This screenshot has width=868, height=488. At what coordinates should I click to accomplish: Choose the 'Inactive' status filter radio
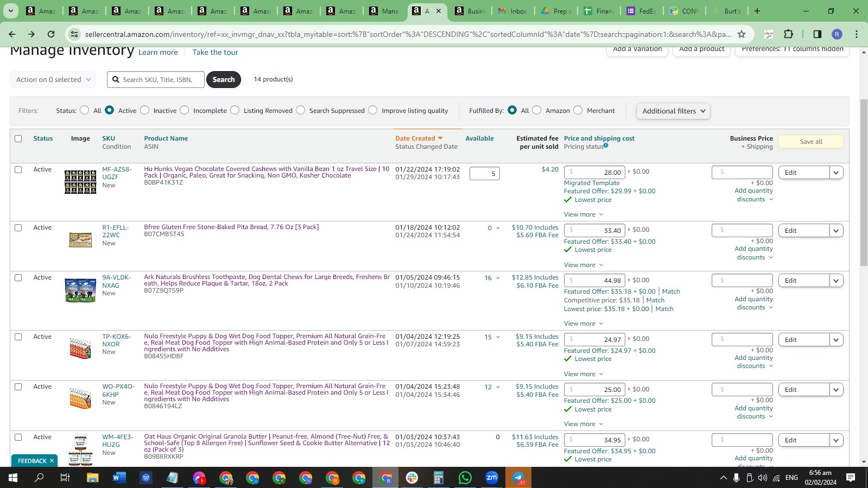click(x=144, y=110)
